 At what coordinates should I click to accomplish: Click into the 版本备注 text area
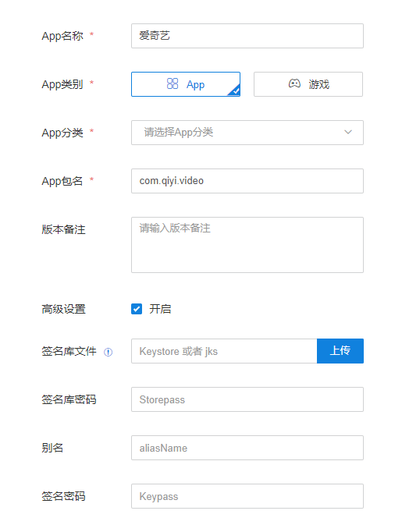click(247, 245)
